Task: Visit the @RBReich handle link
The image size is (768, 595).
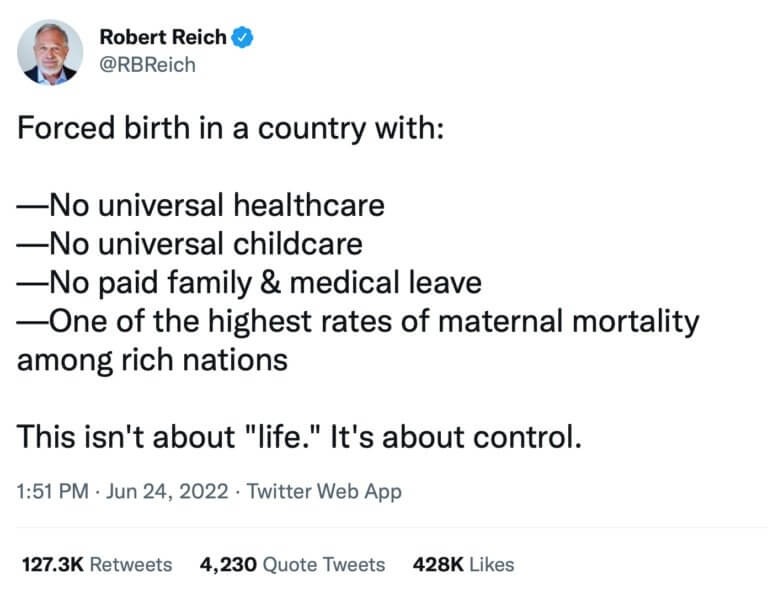Action: click(x=147, y=65)
